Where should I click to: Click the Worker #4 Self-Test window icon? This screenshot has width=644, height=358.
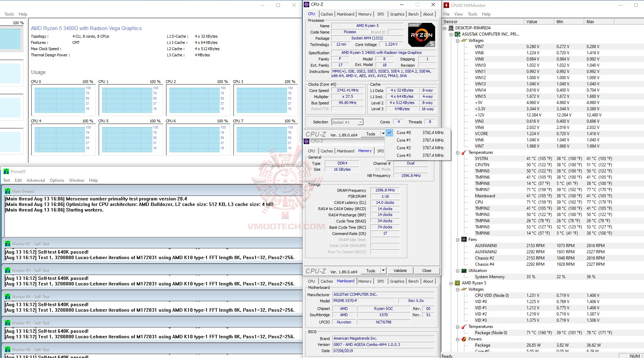(x=8, y=296)
